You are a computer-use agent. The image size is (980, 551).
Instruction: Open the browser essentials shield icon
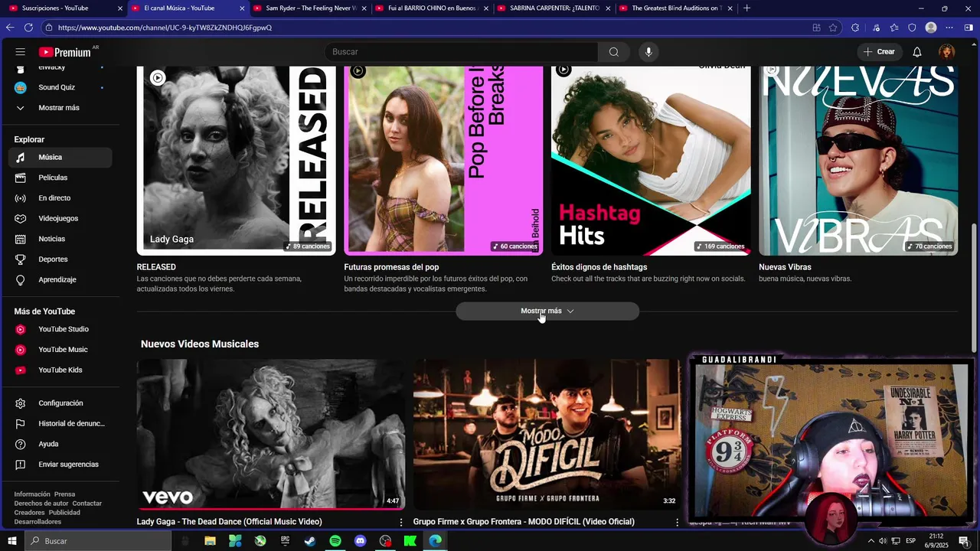point(912,28)
